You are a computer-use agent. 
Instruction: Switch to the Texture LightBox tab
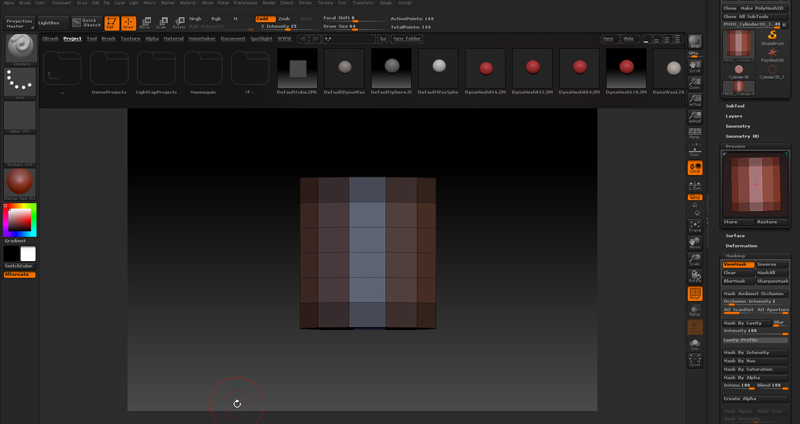click(x=130, y=39)
